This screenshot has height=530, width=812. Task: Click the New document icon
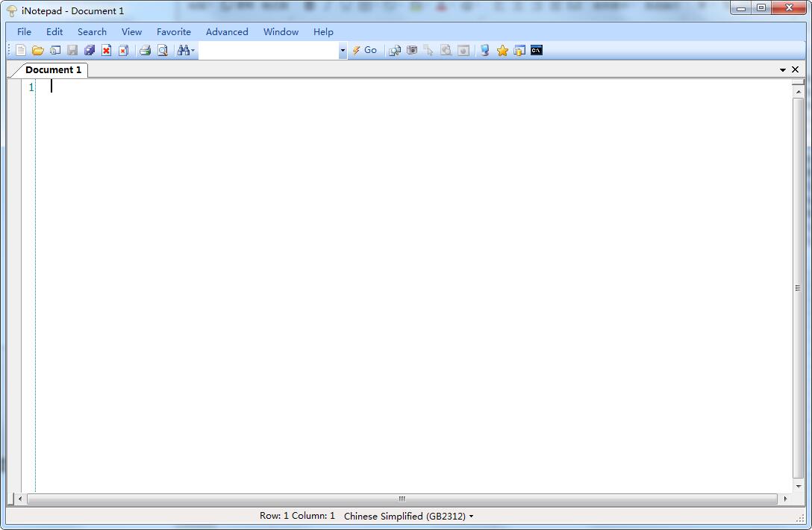[x=21, y=51]
